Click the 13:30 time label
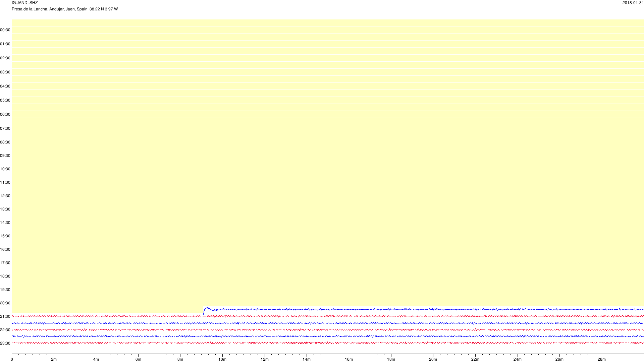Viewport: 644px width, 362px height. click(5, 209)
